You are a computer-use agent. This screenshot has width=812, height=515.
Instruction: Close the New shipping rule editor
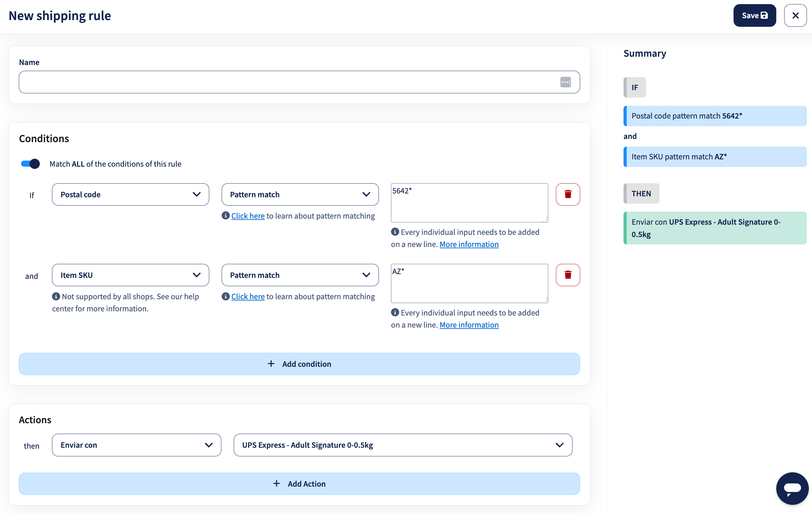coord(795,15)
